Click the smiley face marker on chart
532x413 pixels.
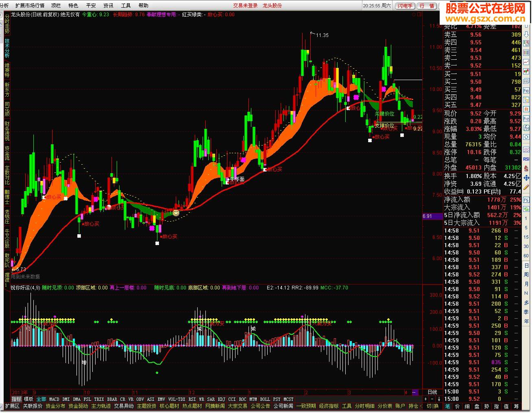tap(176, 213)
